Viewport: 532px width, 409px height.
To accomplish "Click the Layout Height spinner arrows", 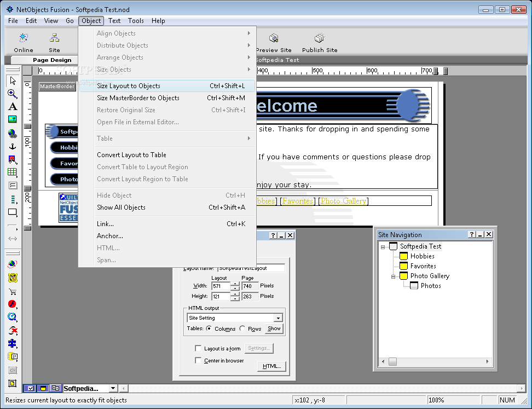I will [235, 296].
